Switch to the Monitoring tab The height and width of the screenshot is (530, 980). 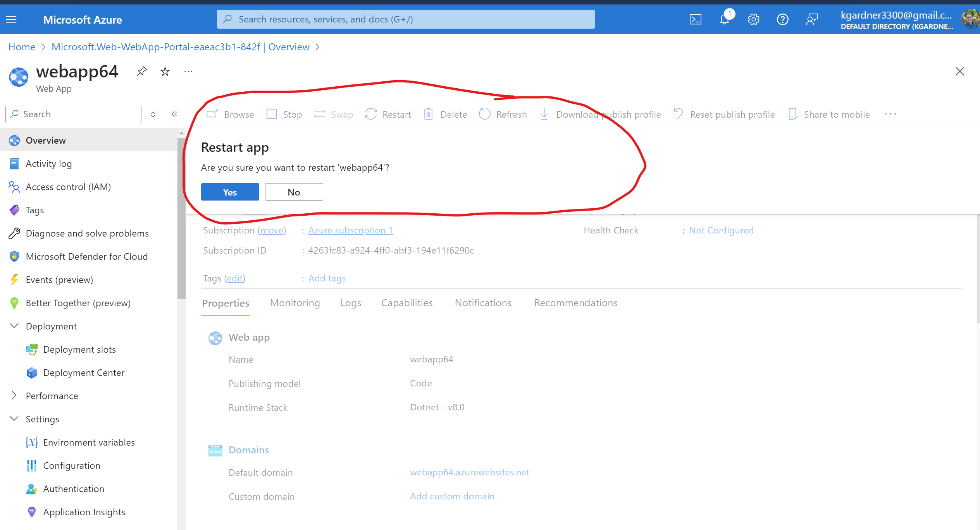pyautogui.click(x=295, y=303)
